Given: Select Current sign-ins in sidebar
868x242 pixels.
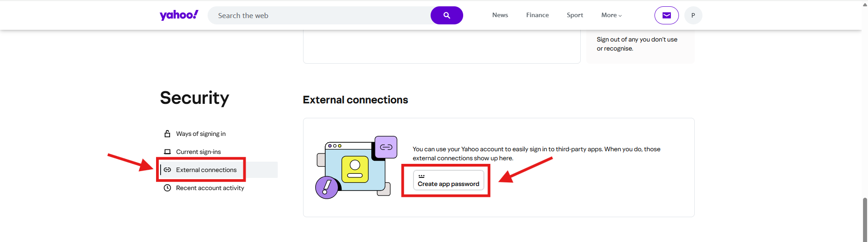Looking at the screenshot, I should tap(199, 152).
